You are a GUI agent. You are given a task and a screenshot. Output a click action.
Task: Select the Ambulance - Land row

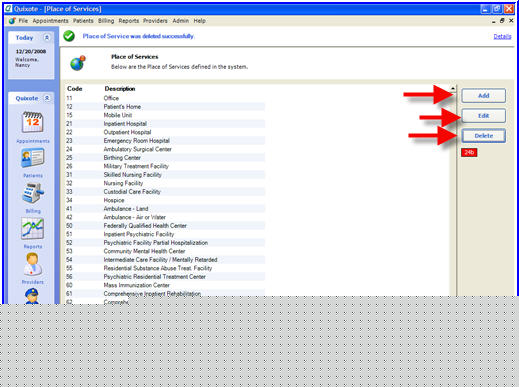coord(165,209)
